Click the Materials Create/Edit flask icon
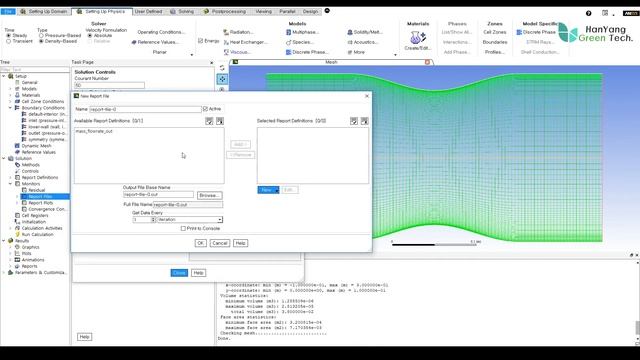 (x=417, y=38)
